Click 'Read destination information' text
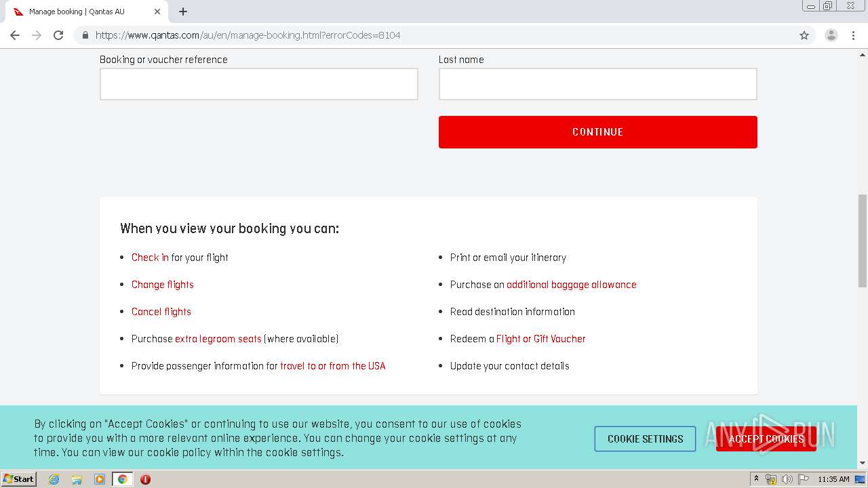Image resolution: width=868 pixels, height=488 pixels. pyautogui.click(x=513, y=312)
